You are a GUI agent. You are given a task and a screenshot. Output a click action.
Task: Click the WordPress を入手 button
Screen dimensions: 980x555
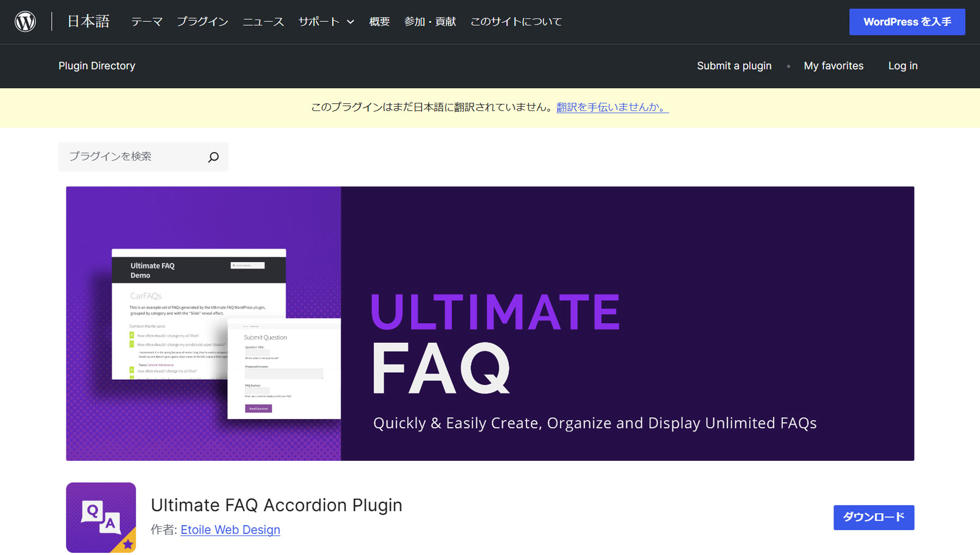coord(907,22)
